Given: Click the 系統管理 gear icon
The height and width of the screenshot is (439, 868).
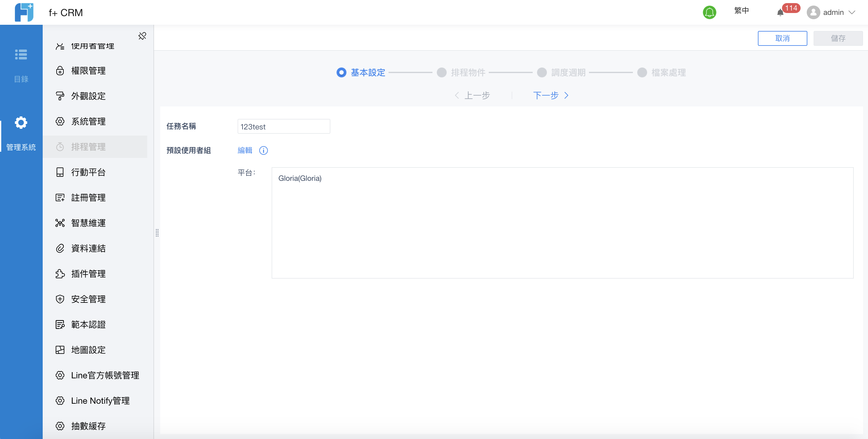Looking at the screenshot, I should point(60,121).
